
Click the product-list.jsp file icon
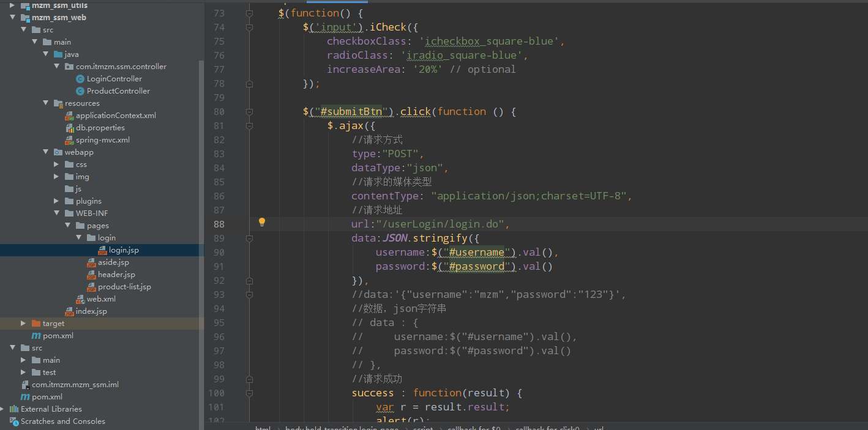pos(92,287)
